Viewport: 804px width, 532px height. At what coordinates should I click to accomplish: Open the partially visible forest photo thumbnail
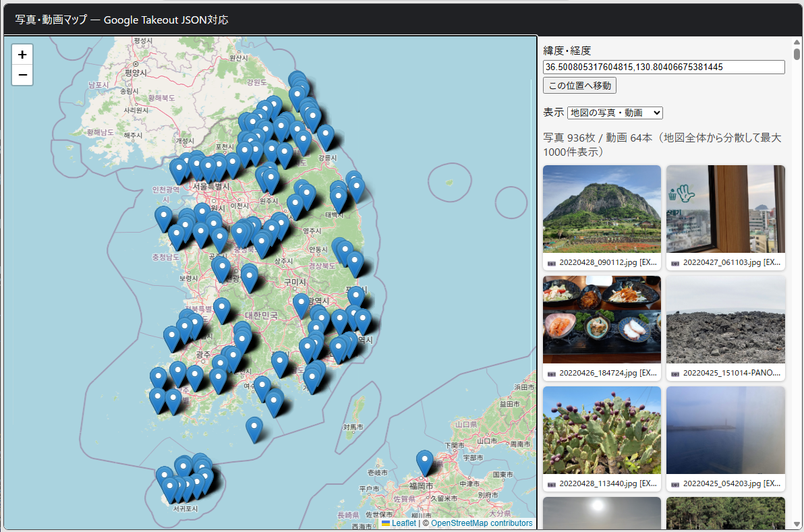point(726,513)
